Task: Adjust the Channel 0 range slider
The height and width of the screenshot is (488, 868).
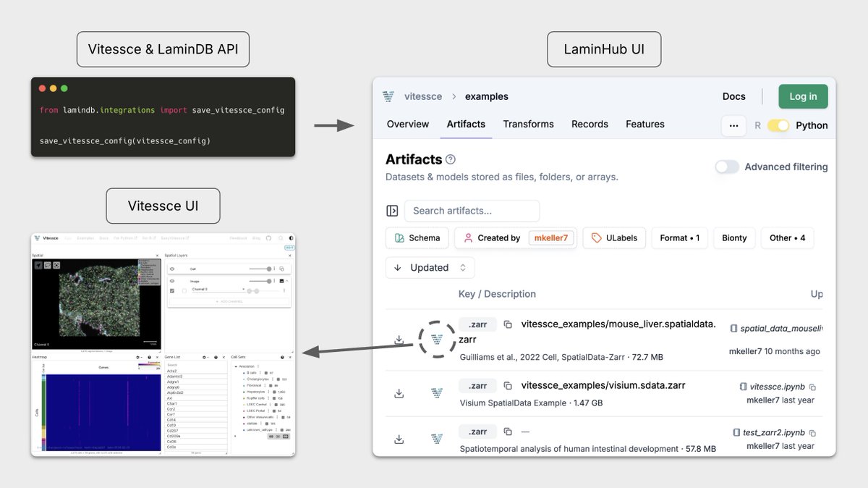Action: click(264, 291)
